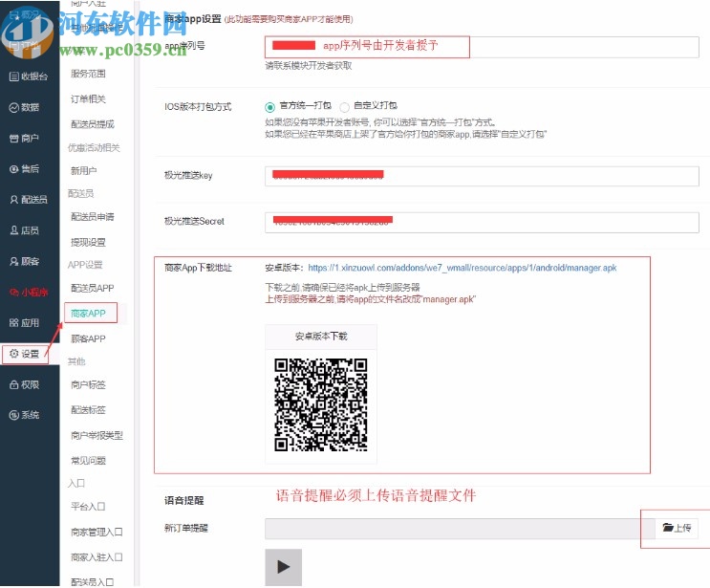Click the 上传 upload button

(x=677, y=528)
